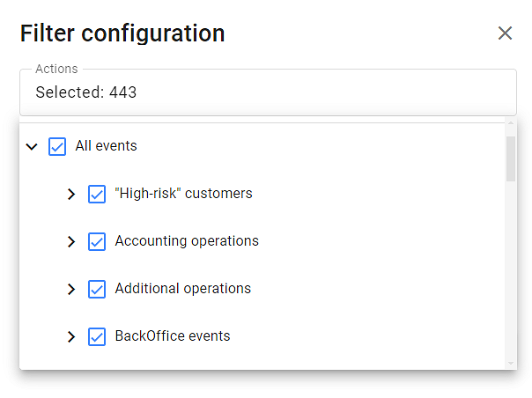Expand the Accounting operations group

click(x=71, y=242)
